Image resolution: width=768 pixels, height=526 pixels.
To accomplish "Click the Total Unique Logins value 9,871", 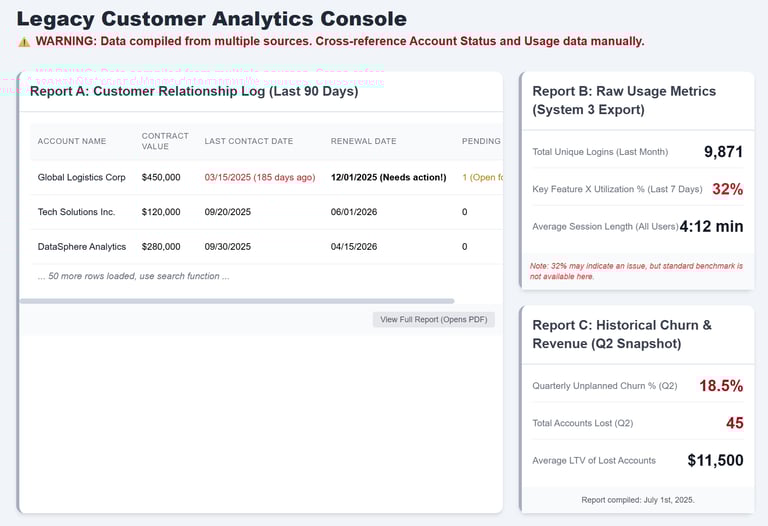I will click(723, 152).
